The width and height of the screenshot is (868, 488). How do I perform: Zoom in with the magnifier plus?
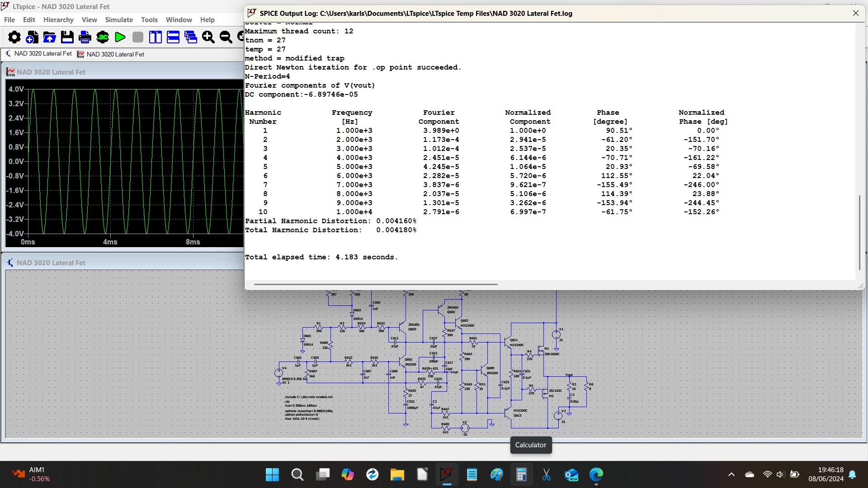(x=208, y=37)
